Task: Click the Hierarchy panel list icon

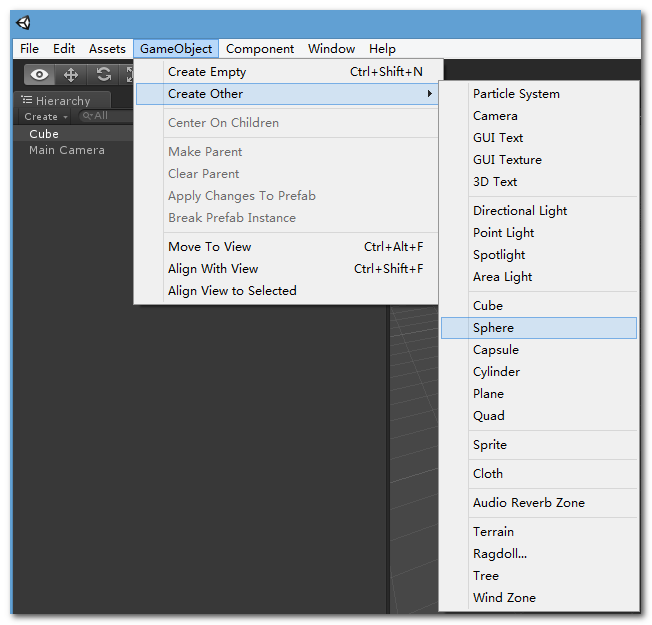Action: [x=27, y=100]
